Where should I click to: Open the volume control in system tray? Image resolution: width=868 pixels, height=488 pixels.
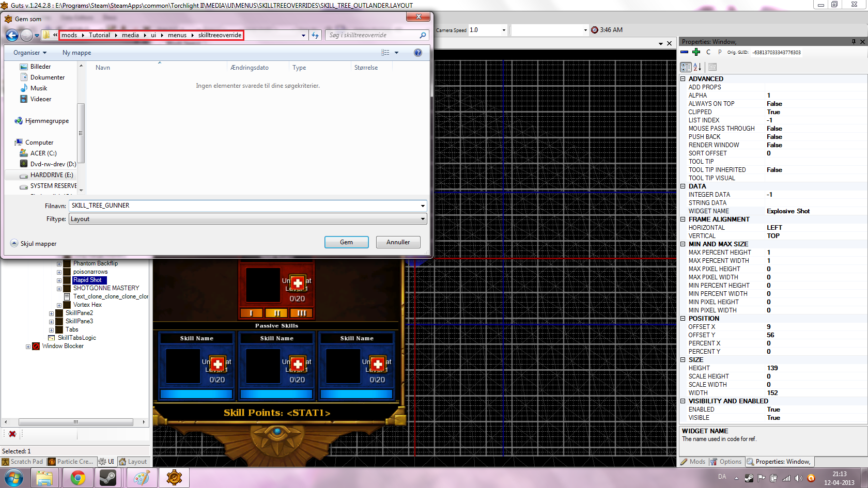pos(798,478)
